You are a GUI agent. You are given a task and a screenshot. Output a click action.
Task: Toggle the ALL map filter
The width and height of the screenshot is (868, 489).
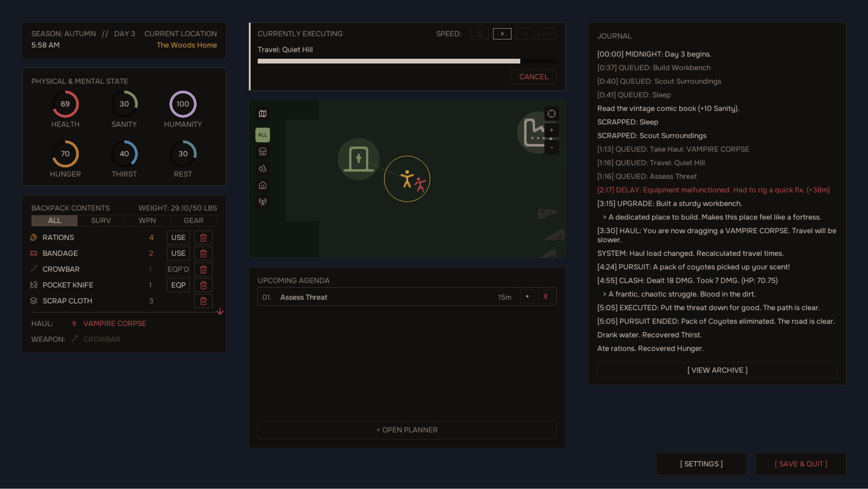pos(263,135)
